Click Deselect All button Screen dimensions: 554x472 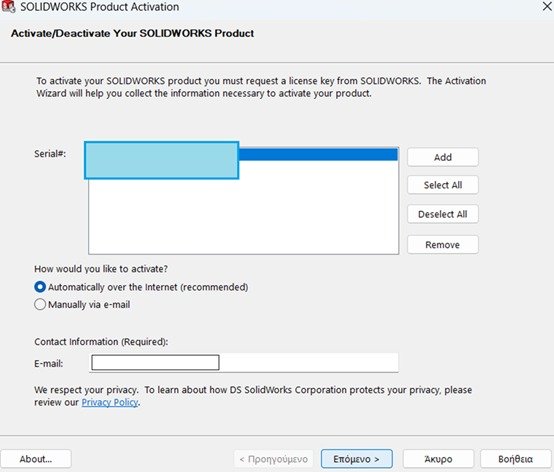click(x=443, y=214)
